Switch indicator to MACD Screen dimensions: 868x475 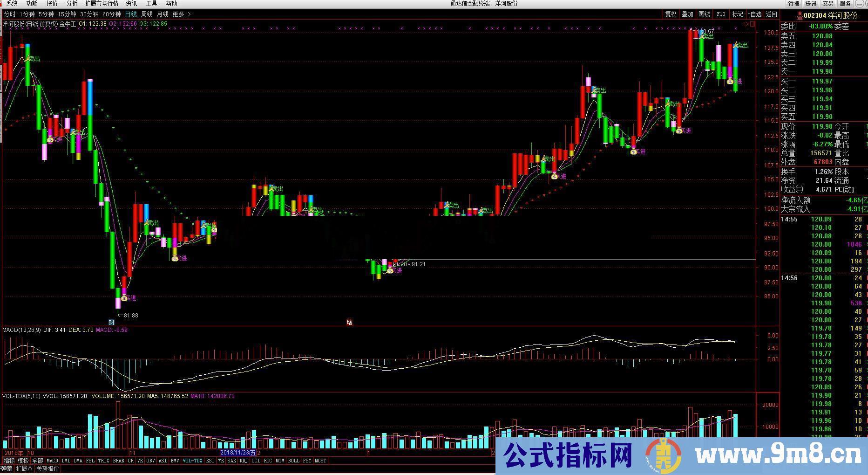click(52, 461)
